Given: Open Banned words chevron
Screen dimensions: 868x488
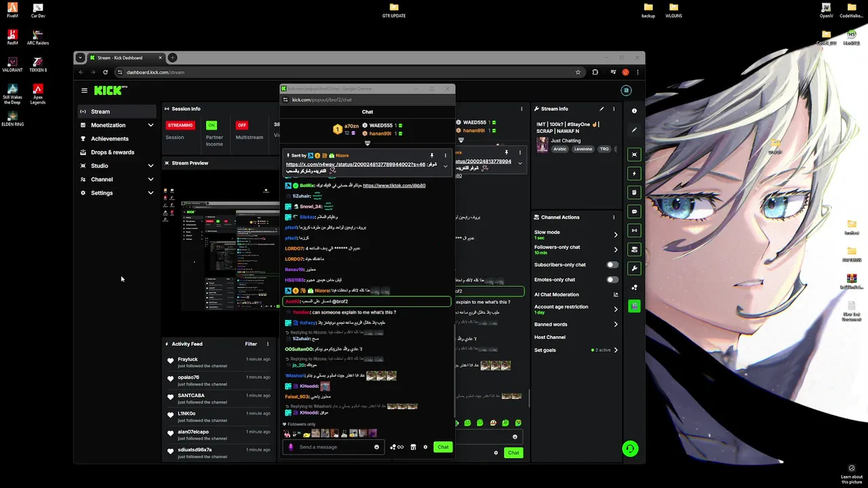Looking at the screenshot, I should click(616, 324).
